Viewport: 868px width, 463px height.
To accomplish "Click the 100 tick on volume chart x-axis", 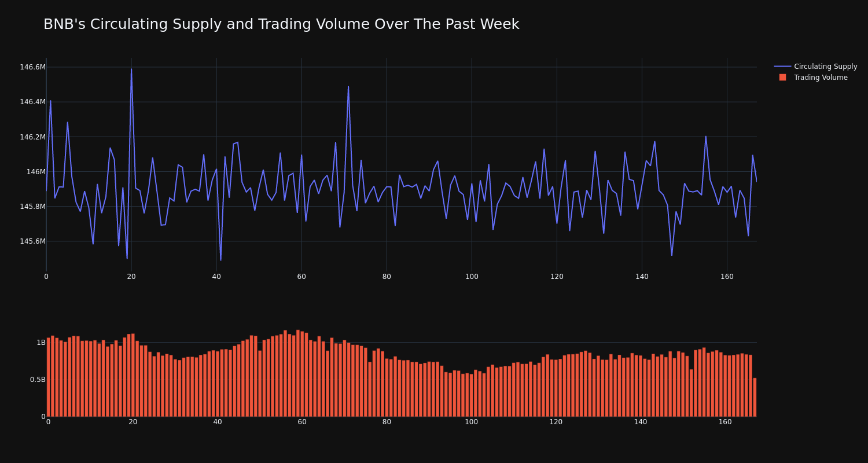I will pos(472,422).
